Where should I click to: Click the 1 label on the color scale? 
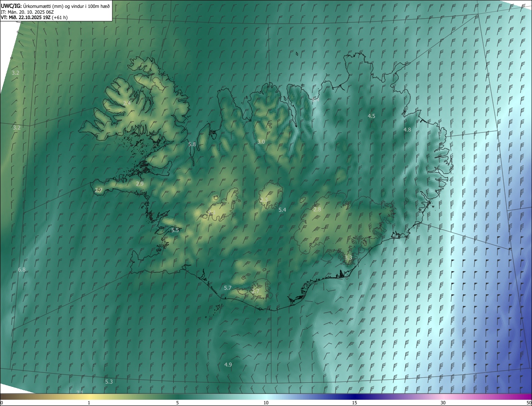tap(89, 403)
